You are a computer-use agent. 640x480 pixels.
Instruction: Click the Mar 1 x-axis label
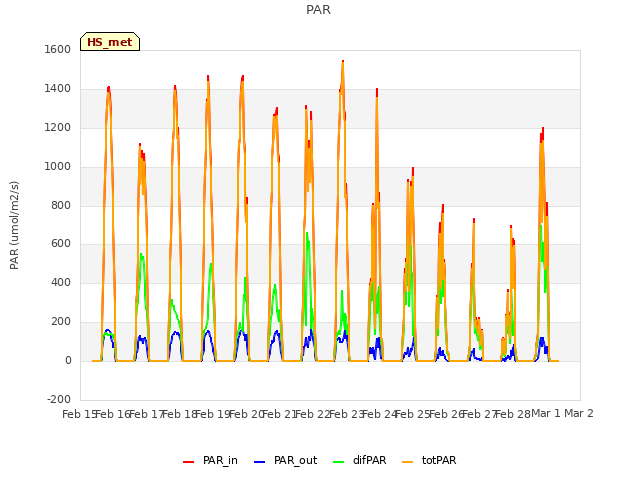546,413
